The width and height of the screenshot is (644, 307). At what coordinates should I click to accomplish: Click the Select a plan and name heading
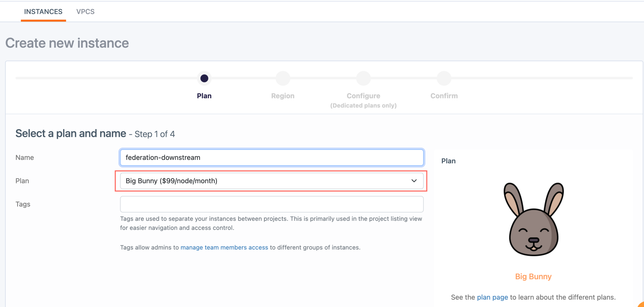tap(71, 133)
